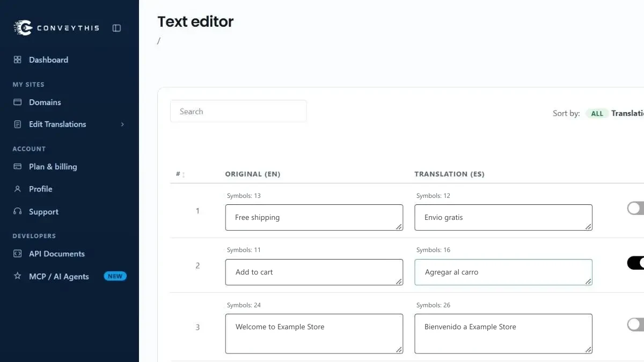This screenshot has height=362, width=644.
Task: Click the original field 'Welcome to Example Store'
Action: (x=314, y=334)
